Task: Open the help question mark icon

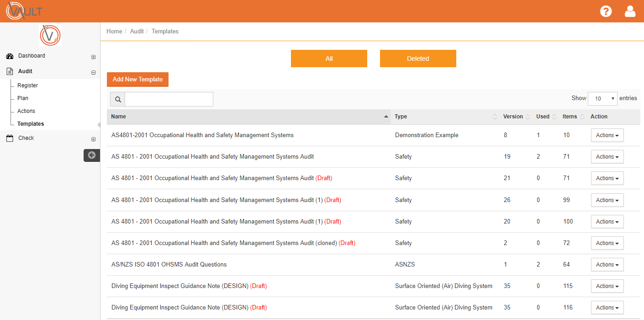Action: pos(606,11)
